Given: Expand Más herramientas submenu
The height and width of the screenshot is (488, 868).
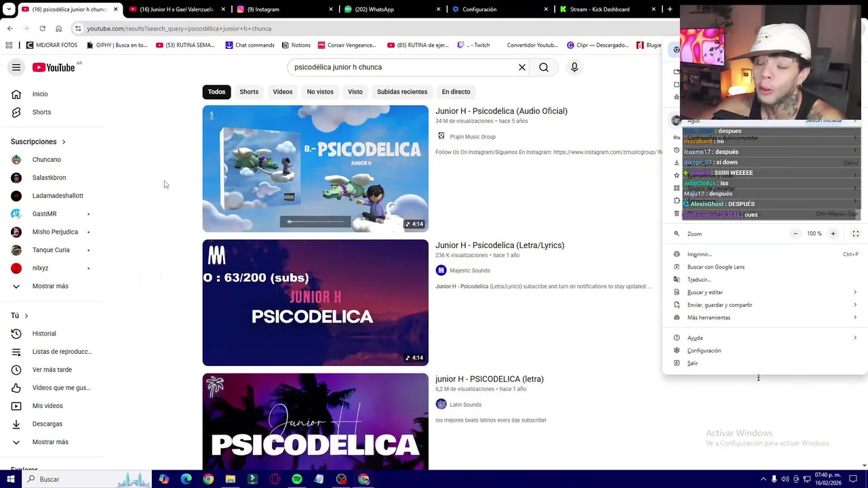Looking at the screenshot, I should coord(765,317).
